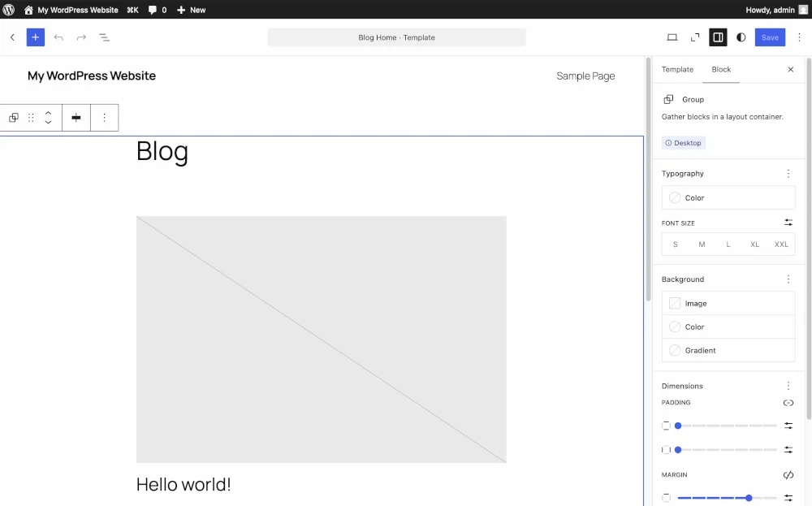Open the Background Gradient picker

[728, 351]
